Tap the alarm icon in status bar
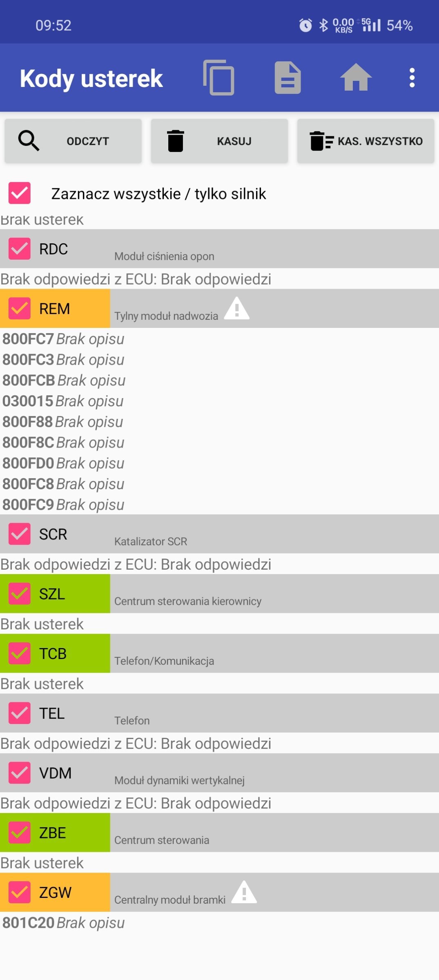 [x=305, y=25]
